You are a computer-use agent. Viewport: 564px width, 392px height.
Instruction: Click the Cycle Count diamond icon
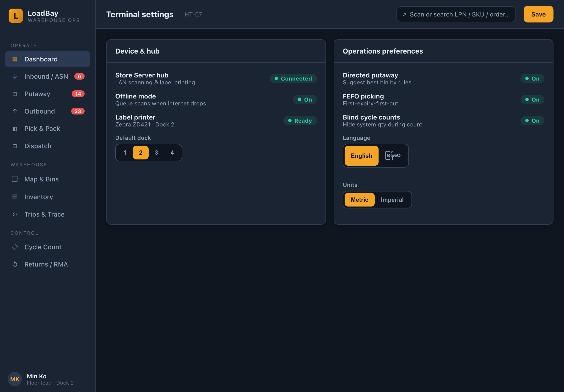(x=15, y=247)
